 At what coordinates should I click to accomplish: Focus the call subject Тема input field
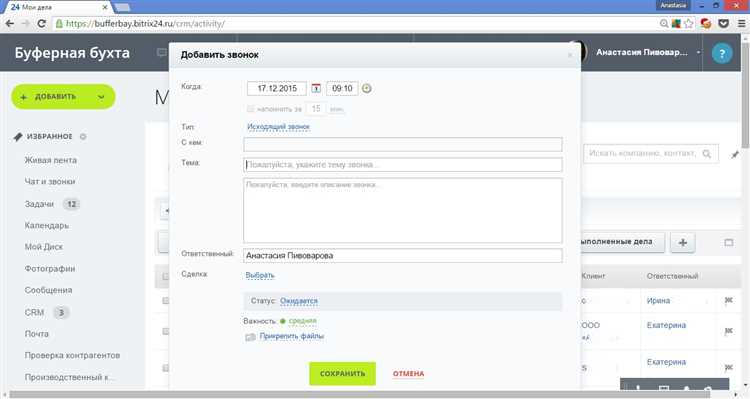pos(403,165)
